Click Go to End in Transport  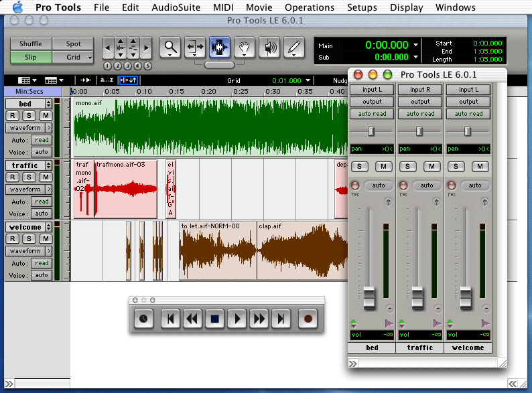click(281, 319)
